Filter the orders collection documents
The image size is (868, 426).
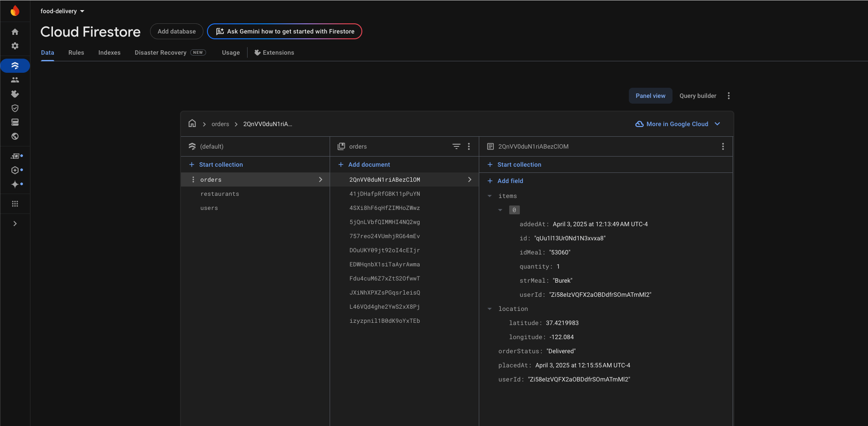[x=456, y=146]
